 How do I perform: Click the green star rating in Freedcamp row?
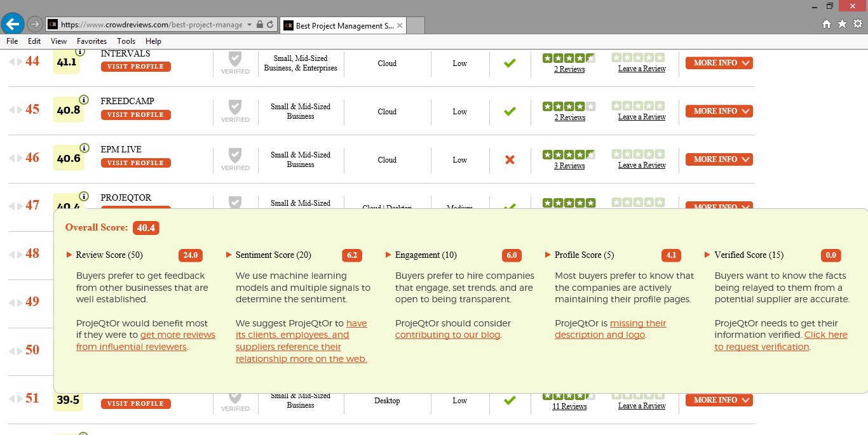569,106
